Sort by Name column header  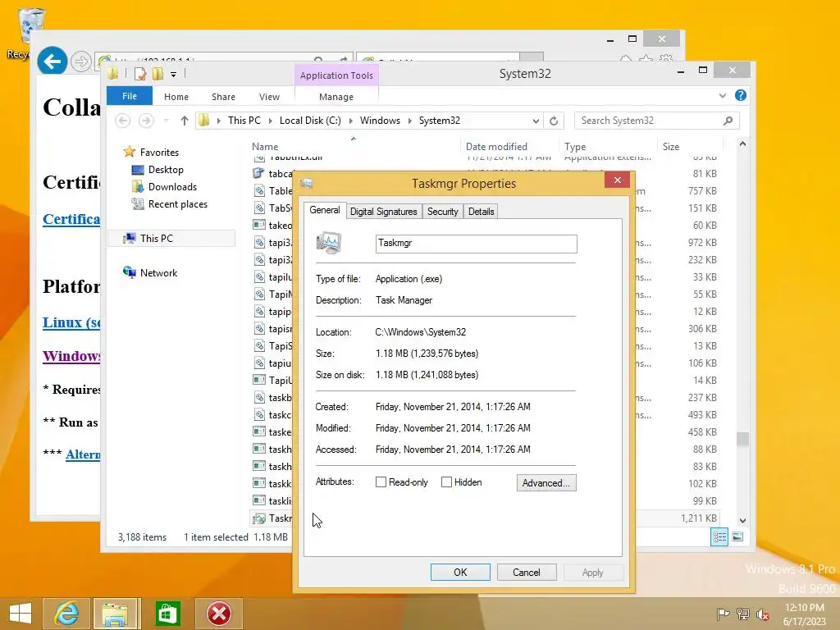(354, 146)
